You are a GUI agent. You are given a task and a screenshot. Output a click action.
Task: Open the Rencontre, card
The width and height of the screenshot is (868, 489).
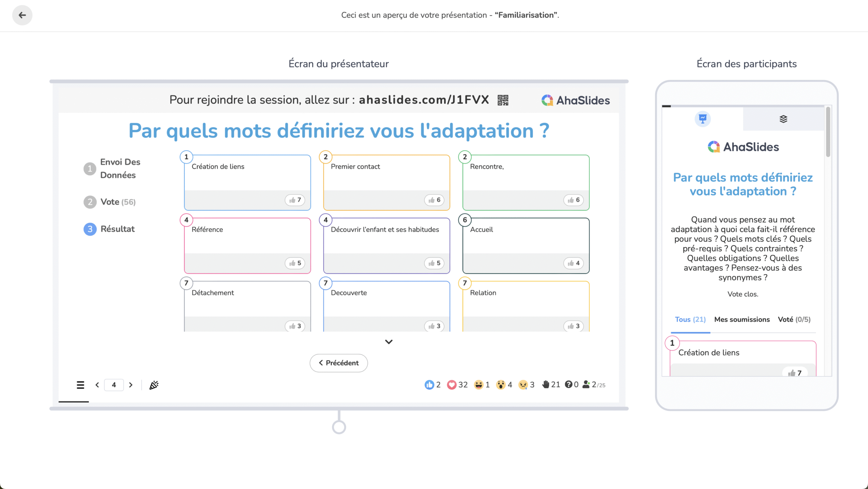526,182
